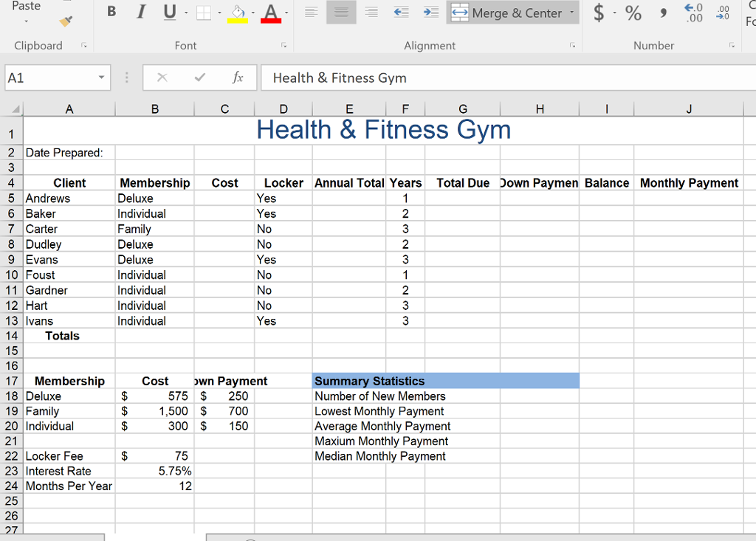Click Select All corner triangle
This screenshot has width=756, height=541.
tap(15, 109)
